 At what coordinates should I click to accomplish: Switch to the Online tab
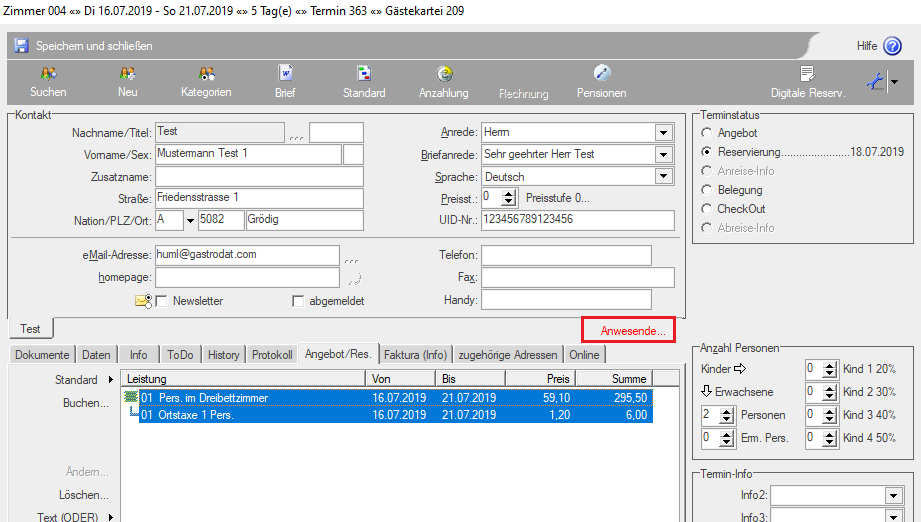tap(584, 355)
